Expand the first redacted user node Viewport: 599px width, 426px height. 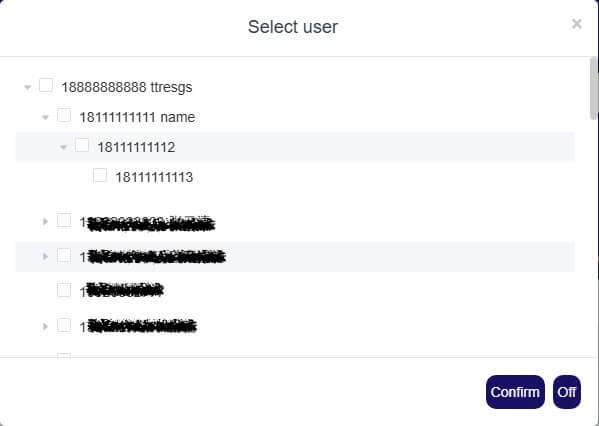45,221
